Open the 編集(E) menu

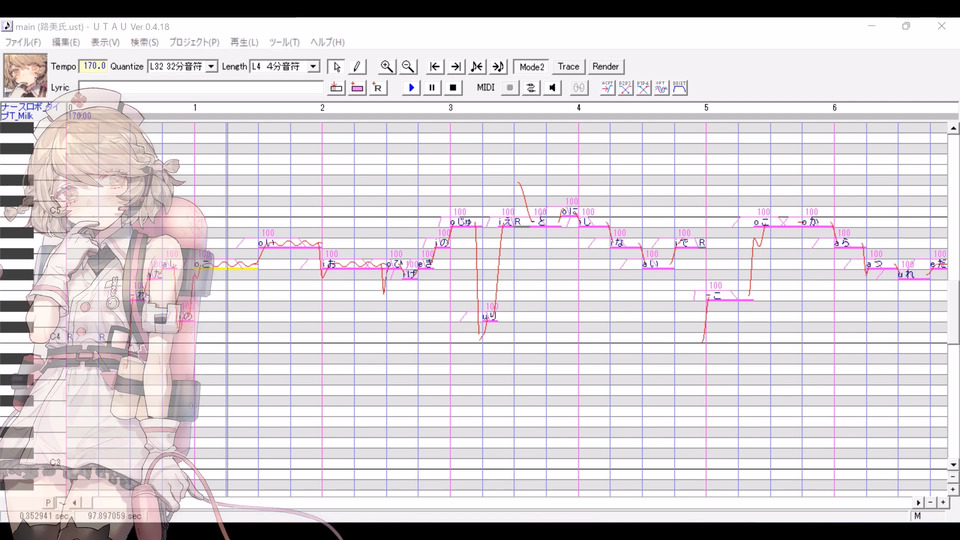[x=66, y=42]
